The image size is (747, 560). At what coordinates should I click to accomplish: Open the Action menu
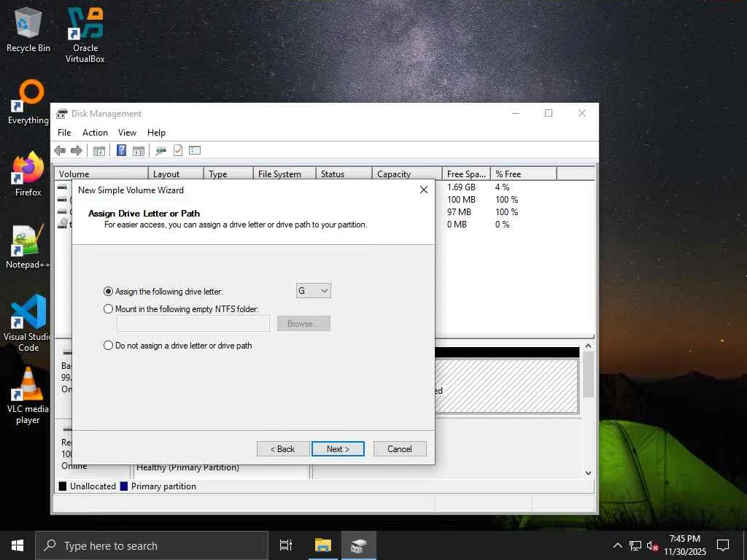(95, 133)
